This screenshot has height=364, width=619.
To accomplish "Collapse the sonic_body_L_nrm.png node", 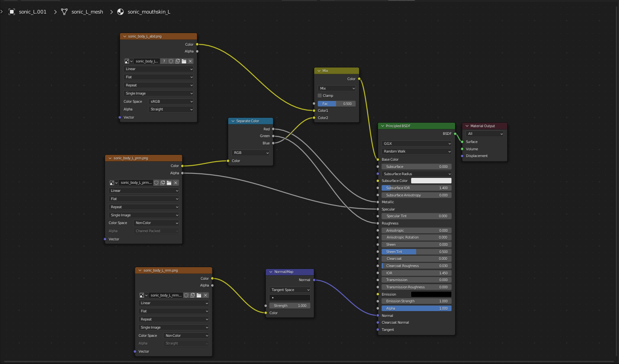I will 139,270.
